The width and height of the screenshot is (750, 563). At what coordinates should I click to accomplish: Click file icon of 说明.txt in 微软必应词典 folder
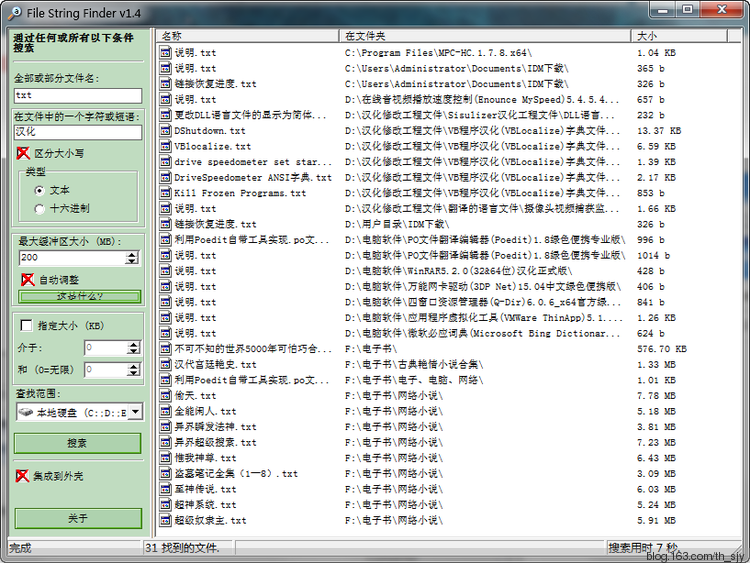click(x=165, y=333)
